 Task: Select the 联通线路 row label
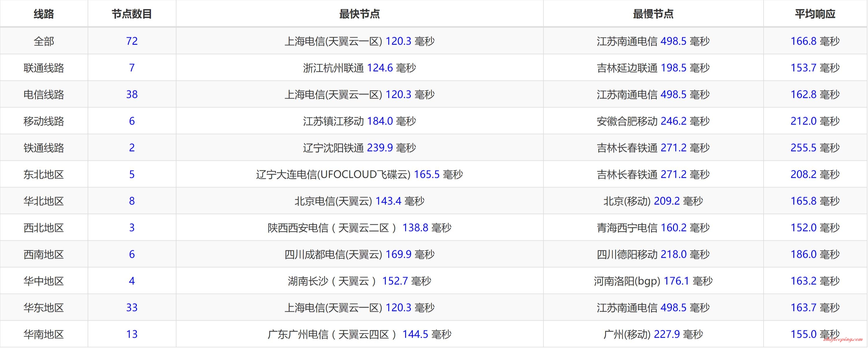click(44, 68)
